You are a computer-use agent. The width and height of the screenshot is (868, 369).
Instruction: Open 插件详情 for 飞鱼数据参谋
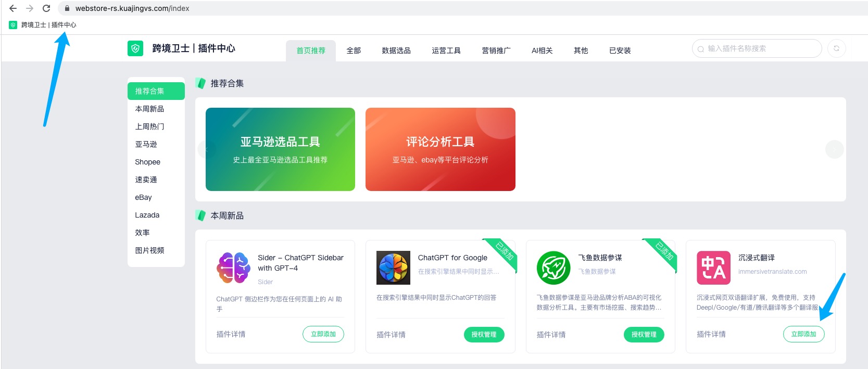[x=551, y=335]
